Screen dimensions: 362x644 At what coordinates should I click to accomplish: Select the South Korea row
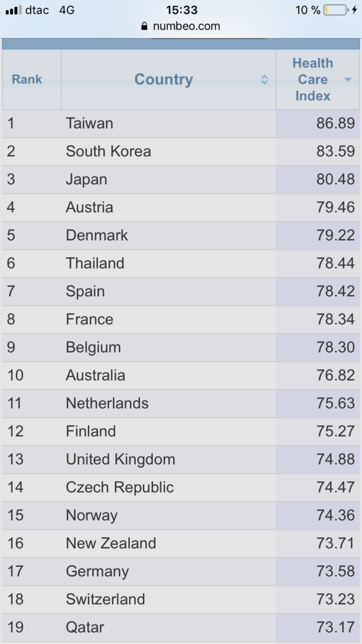181,151
